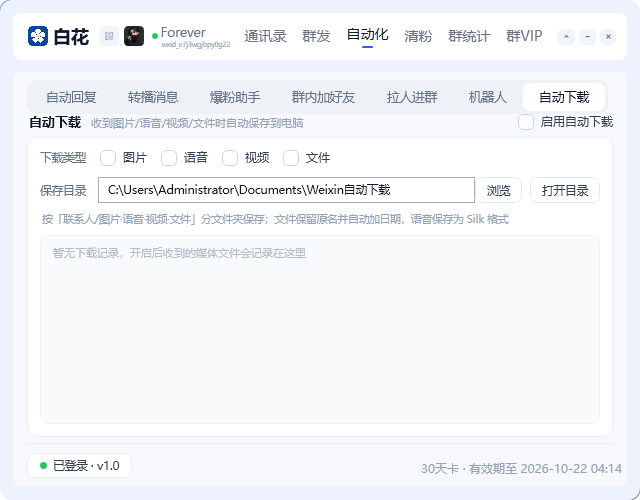Click the Forever account name
This screenshot has width=640, height=500.
coord(183,32)
